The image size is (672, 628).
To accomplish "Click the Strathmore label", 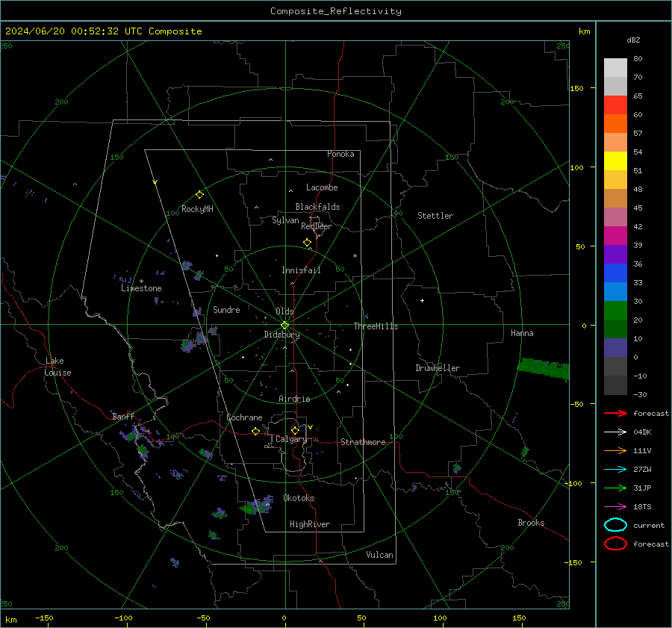I will (363, 442).
